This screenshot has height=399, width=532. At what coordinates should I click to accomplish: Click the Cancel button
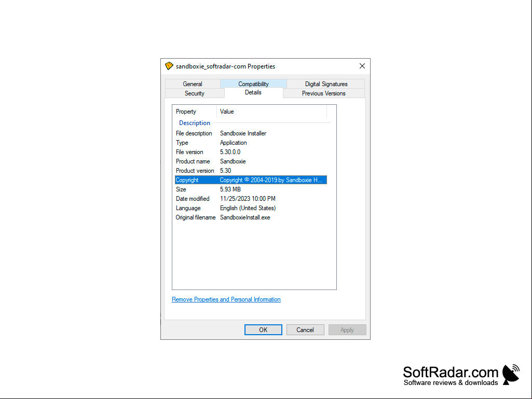pyautogui.click(x=305, y=330)
